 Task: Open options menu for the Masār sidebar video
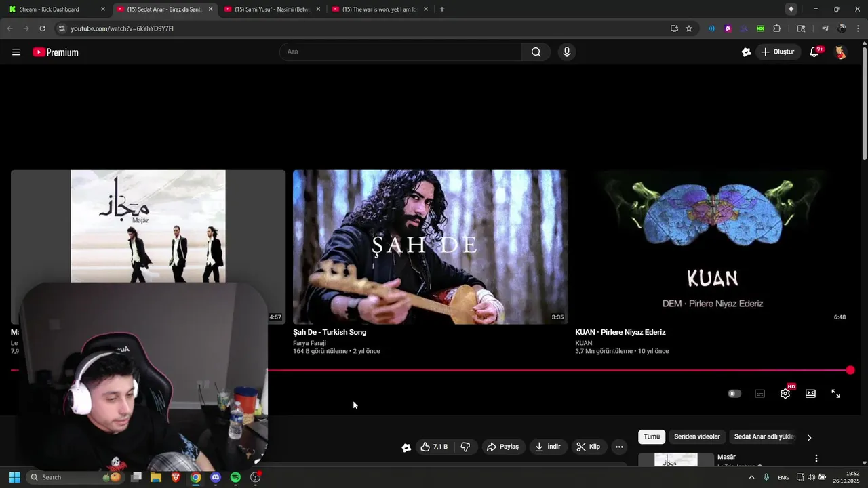click(x=816, y=458)
